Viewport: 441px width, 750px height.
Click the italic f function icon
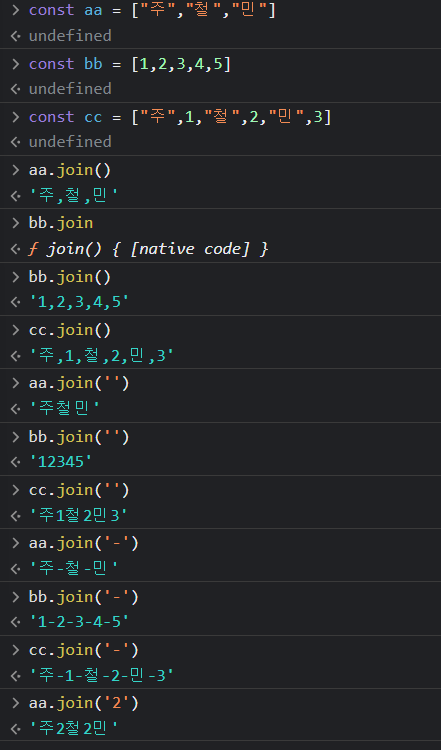[33, 249]
